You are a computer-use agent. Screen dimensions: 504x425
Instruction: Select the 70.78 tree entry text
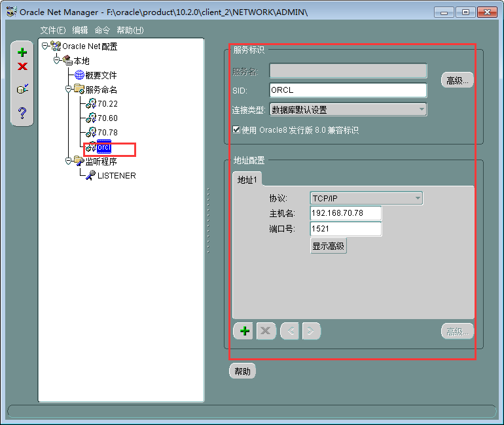pyautogui.click(x=108, y=132)
